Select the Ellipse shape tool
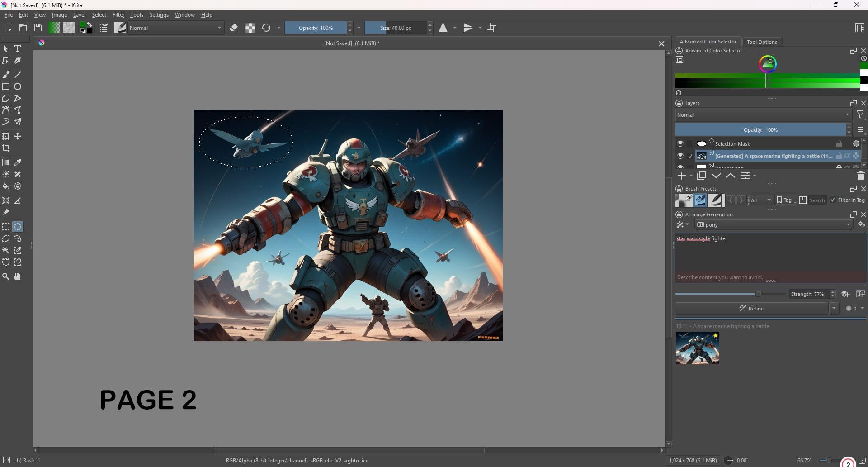This screenshot has height=467, width=868. pos(18,86)
